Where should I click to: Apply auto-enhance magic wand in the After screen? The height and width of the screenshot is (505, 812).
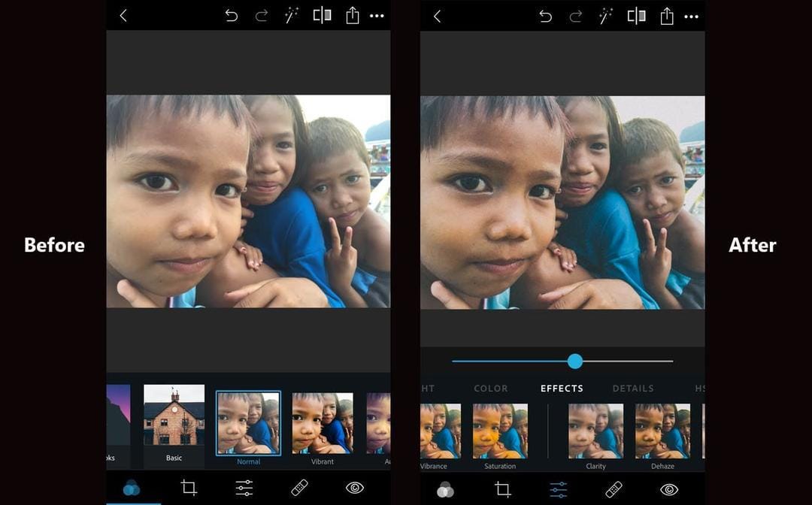pyautogui.click(x=606, y=16)
